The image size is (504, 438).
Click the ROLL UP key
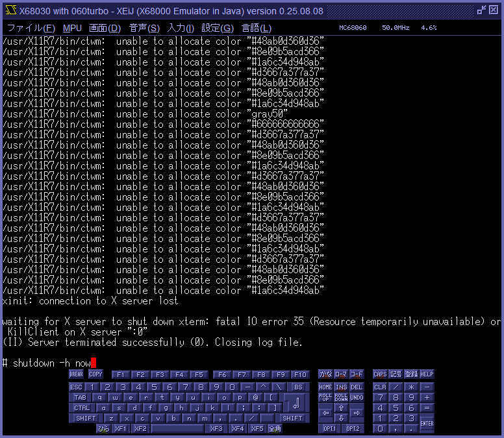[x=325, y=398]
